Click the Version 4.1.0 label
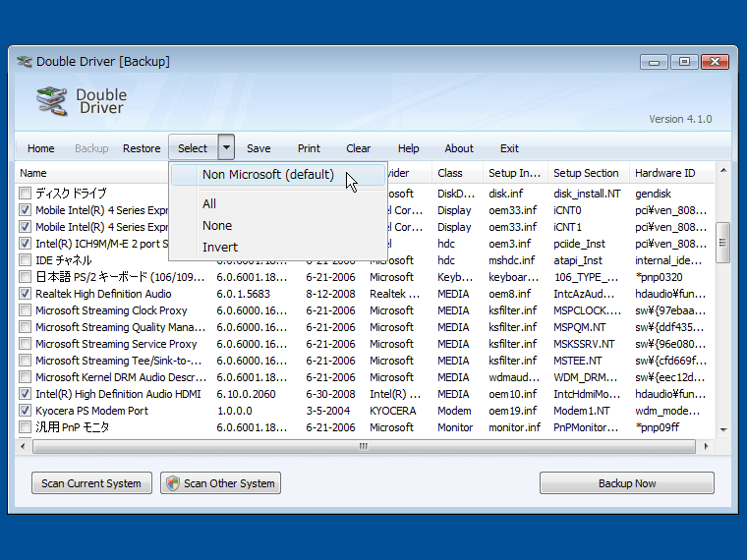 680,119
